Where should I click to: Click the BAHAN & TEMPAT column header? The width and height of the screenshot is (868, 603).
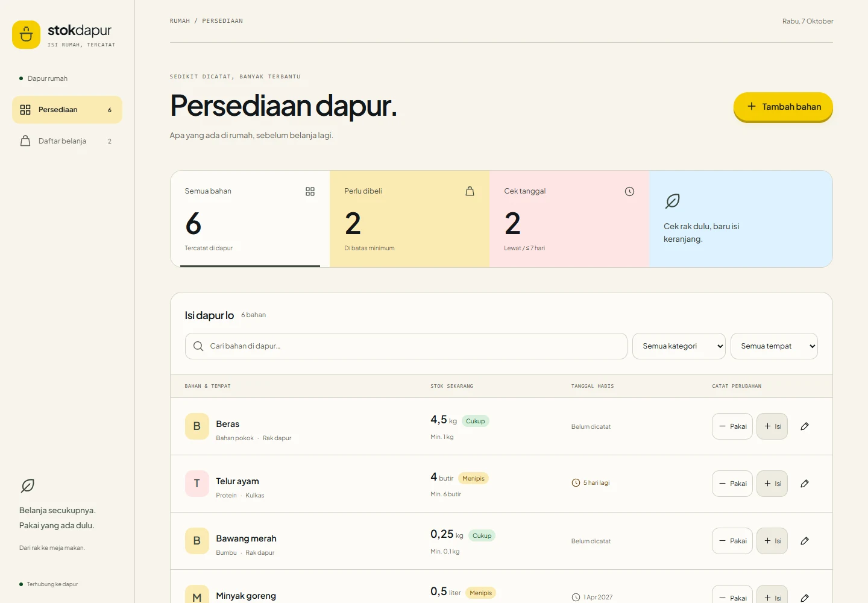pos(207,386)
